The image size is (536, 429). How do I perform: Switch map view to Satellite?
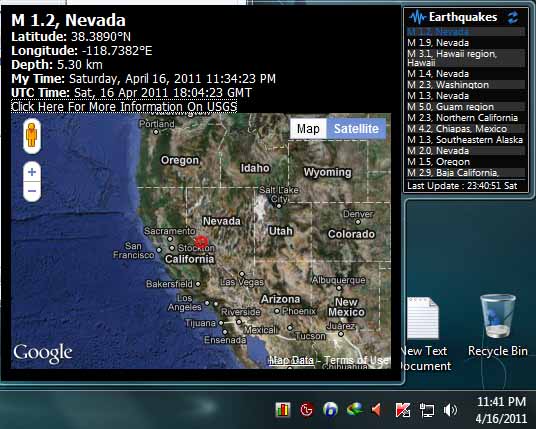coord(356,129)
